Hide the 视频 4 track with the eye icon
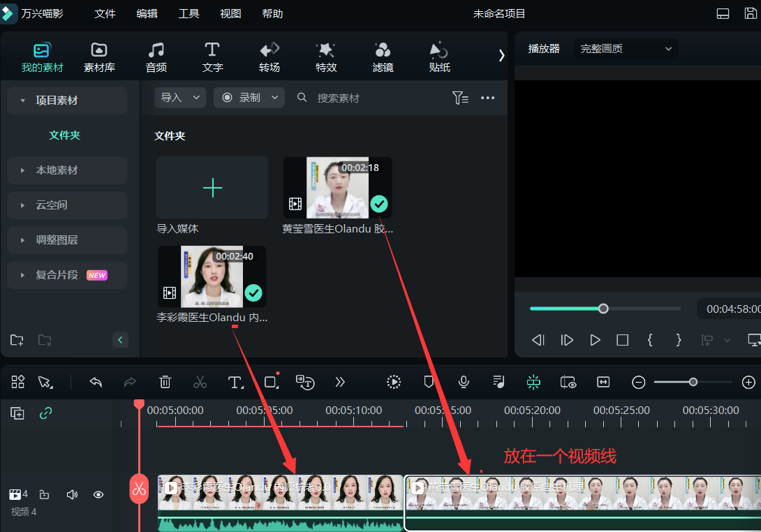 [98, 494]
